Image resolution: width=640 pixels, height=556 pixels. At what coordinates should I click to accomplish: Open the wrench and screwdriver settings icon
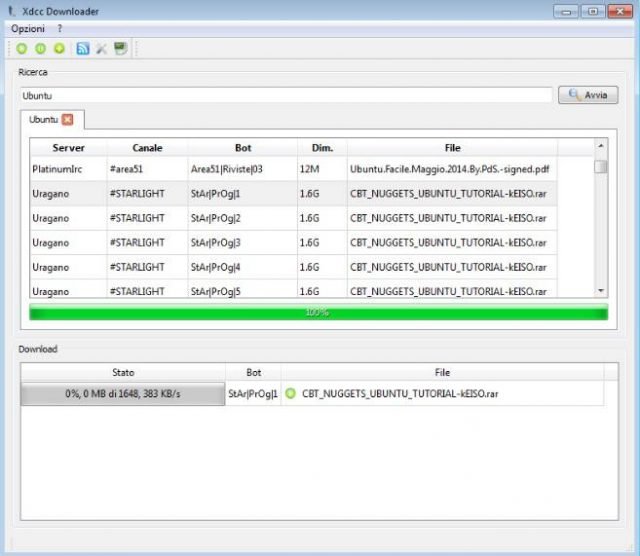pyautogui.click(x=101, y=49)
